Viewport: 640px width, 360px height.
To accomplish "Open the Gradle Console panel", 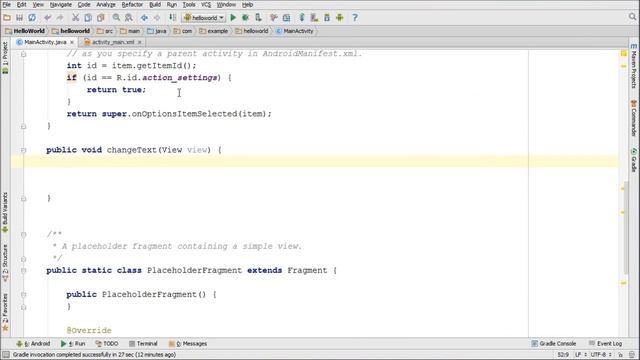I will coord(554,344).
